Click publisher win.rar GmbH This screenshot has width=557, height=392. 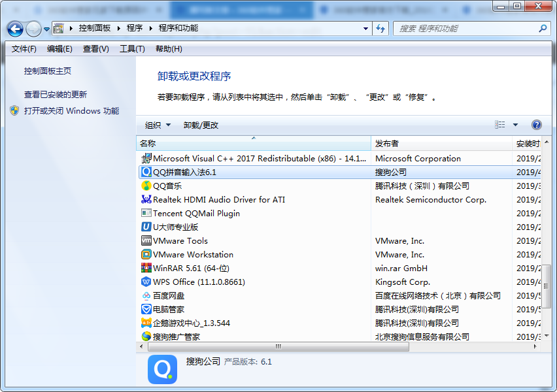(401, 268)
